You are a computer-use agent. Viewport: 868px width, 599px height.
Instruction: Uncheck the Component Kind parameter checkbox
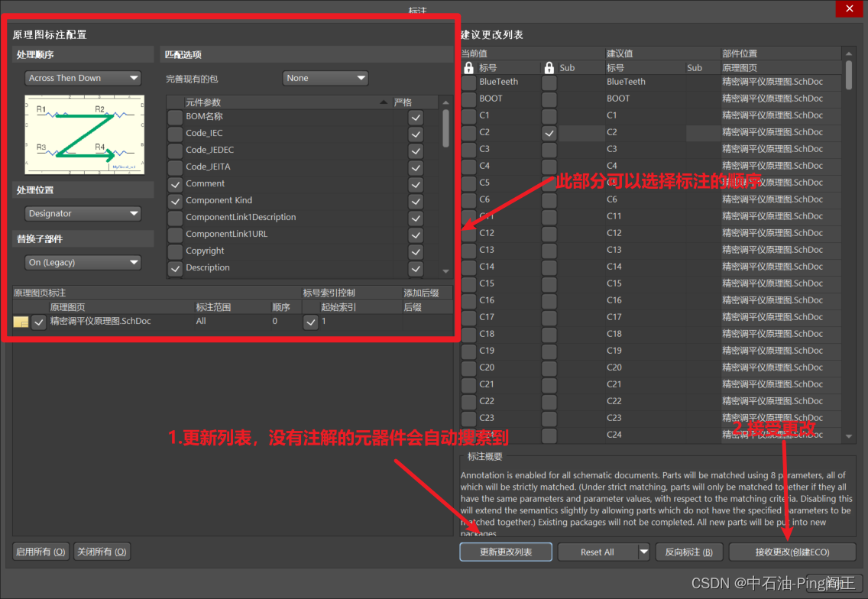pyautogui.click(x=176, y=200)
